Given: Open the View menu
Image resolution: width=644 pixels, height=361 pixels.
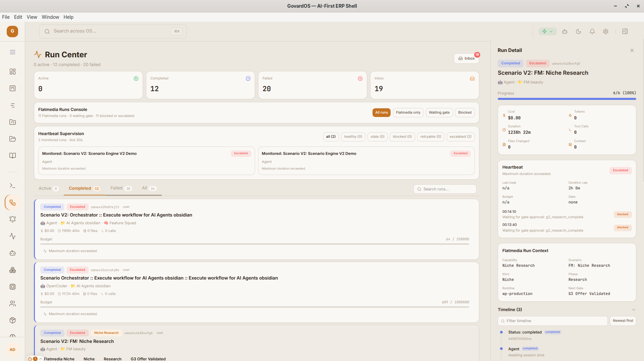Looking at the screenshot, I should [32, 17].
